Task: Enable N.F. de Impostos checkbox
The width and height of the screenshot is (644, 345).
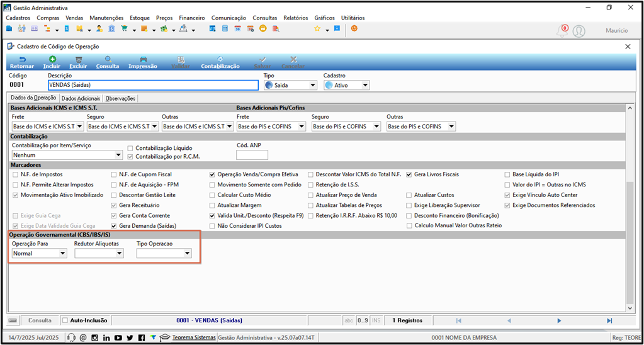Action: [15, 174]
